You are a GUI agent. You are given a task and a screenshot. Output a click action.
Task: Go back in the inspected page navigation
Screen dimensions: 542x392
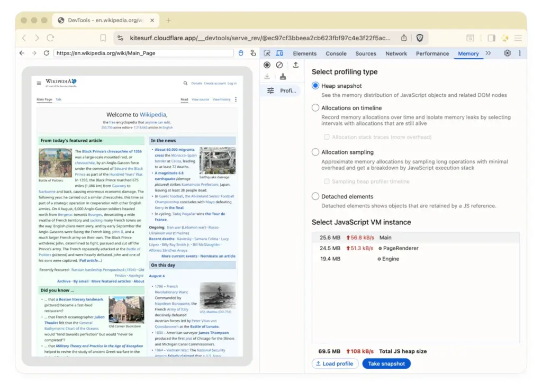point(22,53)
